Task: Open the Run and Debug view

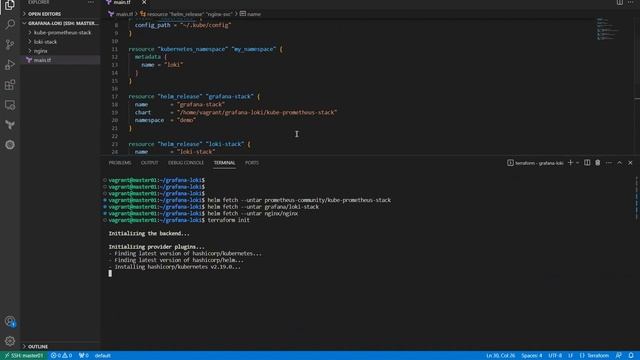Action: pyautogui.click(x=10, y=64)
